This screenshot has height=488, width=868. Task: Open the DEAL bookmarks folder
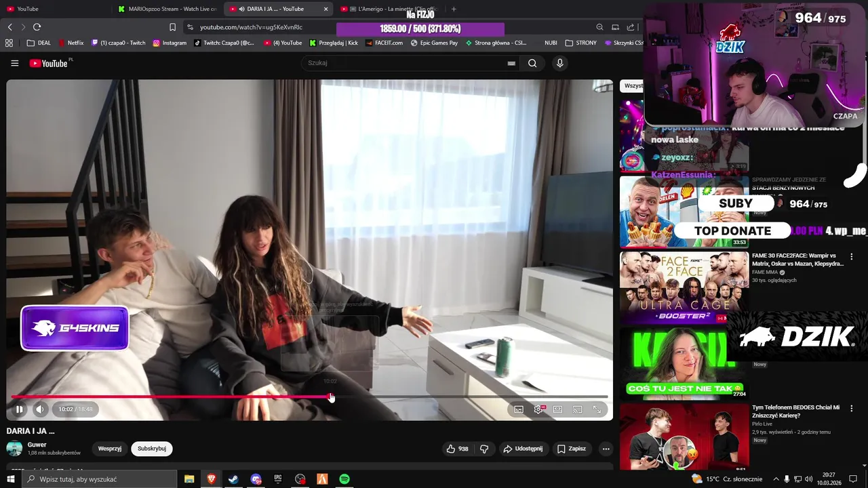tap(39, 43)
